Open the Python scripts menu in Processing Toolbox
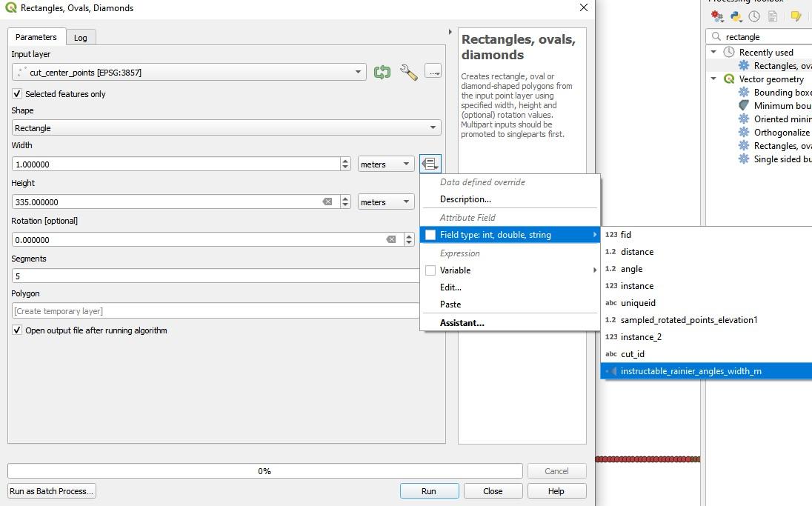Viewport: 812px width, 506px height. coord(736,16)
